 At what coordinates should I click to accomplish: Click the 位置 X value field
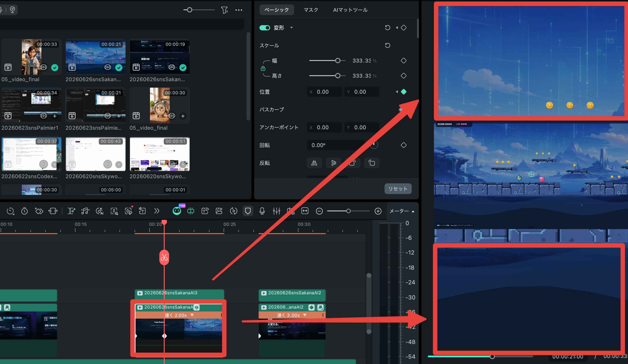(x=324, y=92)
